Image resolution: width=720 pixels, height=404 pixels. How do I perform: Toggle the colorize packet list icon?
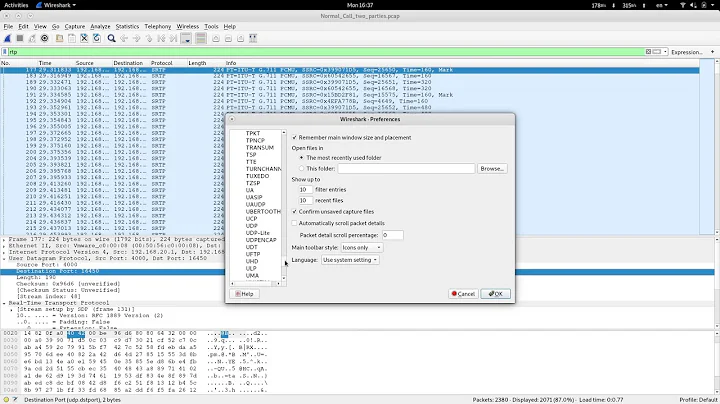(201, 39)
